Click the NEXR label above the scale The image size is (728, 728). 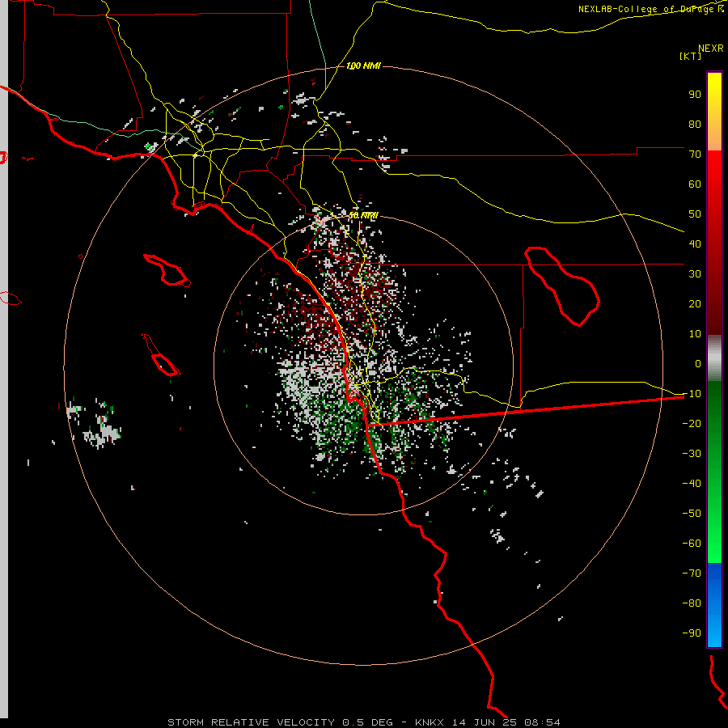[x=711, y=49]
